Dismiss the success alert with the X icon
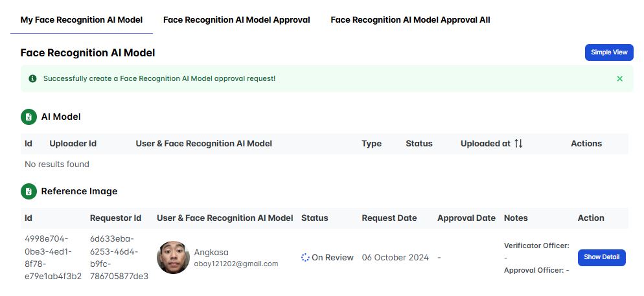The width and height of the screenshot is (644, 296). [x=619, y=78]
